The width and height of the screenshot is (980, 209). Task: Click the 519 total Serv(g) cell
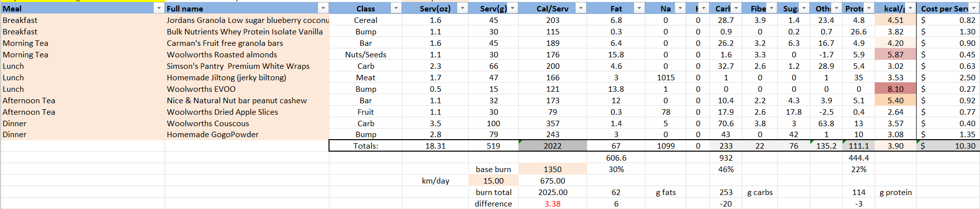493,146
